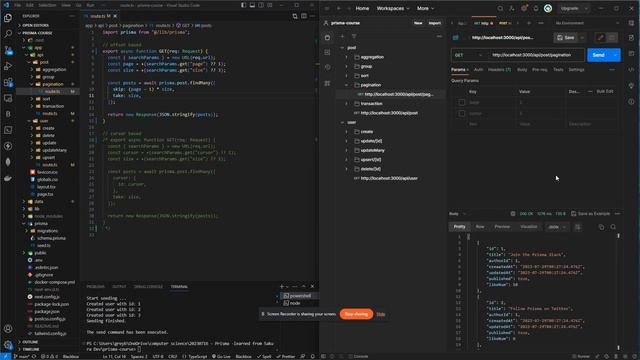Open VS Code Manage gear icon

pyautogui.click(x=8, y=345)
